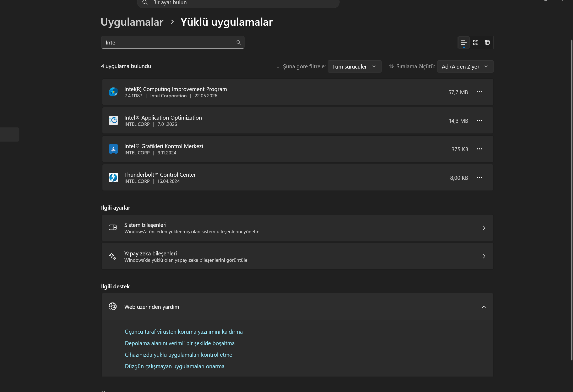Image resolution: width=573 pixels, height=392 pixels.
Task: Click the INTEL CORP 7.01.2026 details line
Action: pyautogui.click(x=151, y=124)
